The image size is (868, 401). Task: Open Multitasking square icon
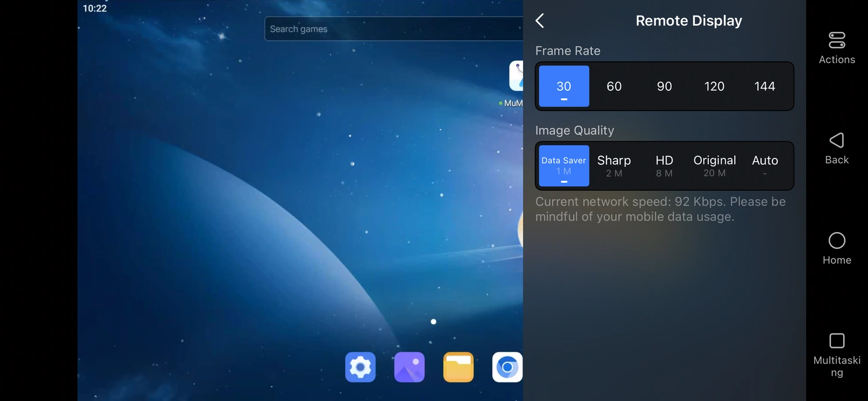click(837, 341)
